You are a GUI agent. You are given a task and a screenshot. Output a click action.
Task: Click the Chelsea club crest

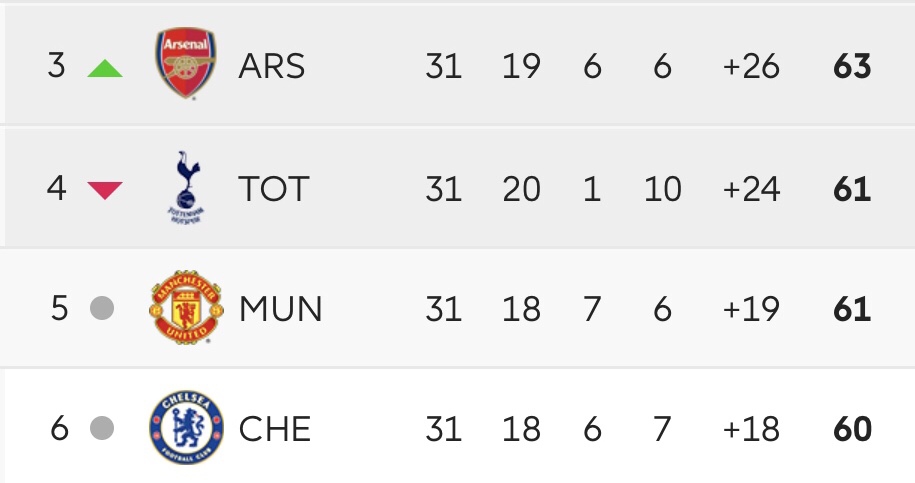pos(186,428)
